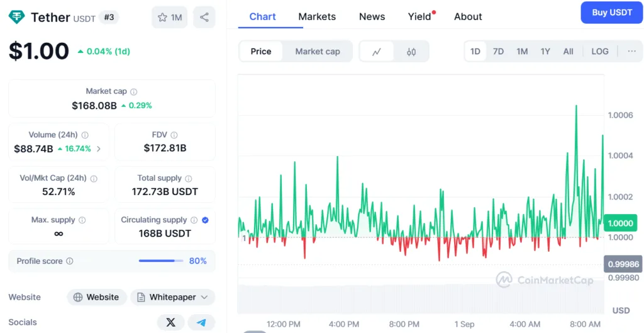Open FDV info icon
Screen dimensions: 644x333
click(x=174, y=135)
